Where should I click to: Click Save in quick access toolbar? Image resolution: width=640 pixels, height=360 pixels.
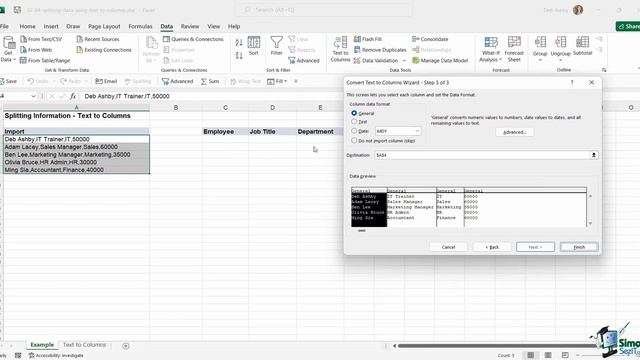tap(9, 81)
